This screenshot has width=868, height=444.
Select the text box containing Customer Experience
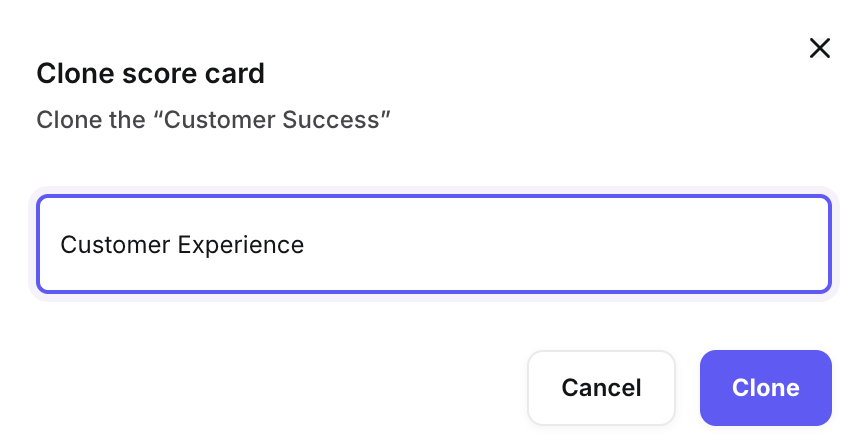pyautogui.click(x=433, y=244)
